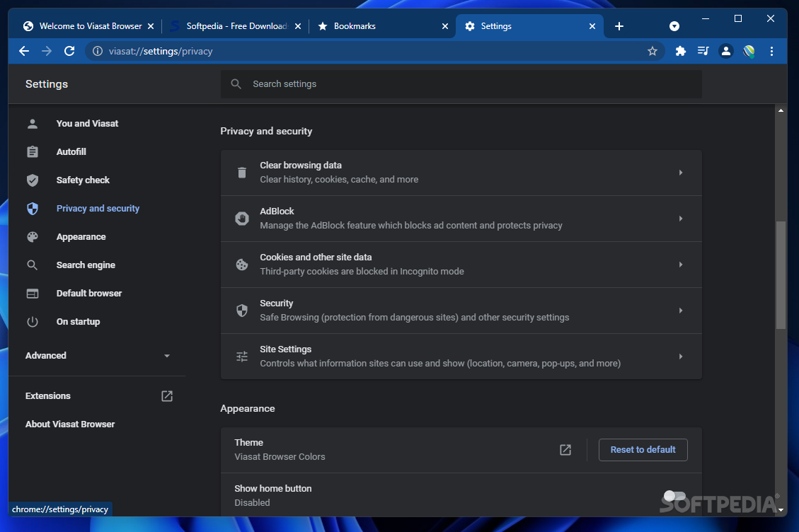Close the Softpedia tab

[297, 26]
